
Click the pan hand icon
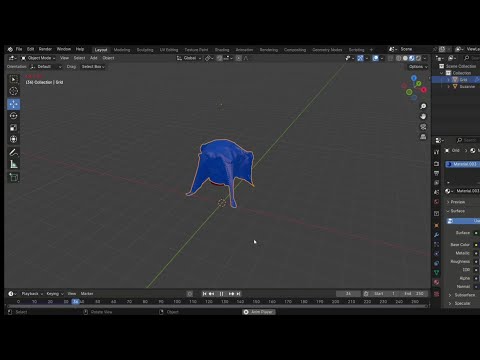click(423, 116)
